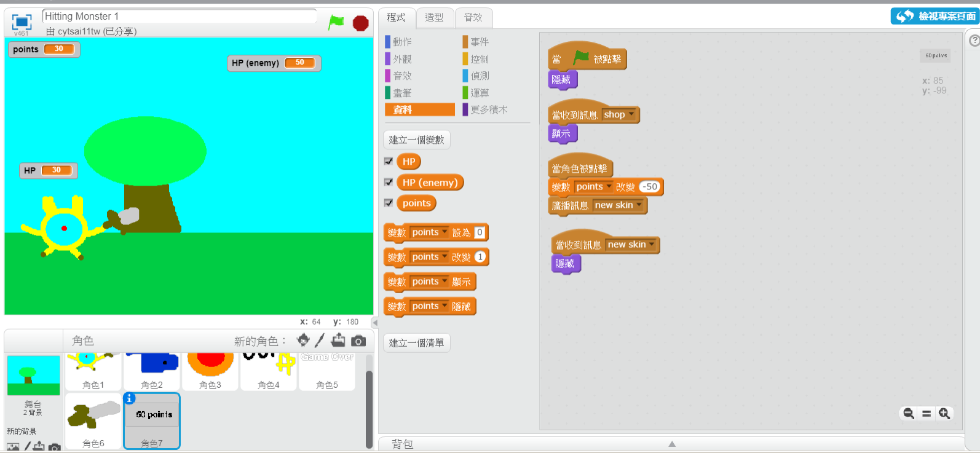Switch to the 音效 sounds tab
980x453 pixels.
coord(473,17)
